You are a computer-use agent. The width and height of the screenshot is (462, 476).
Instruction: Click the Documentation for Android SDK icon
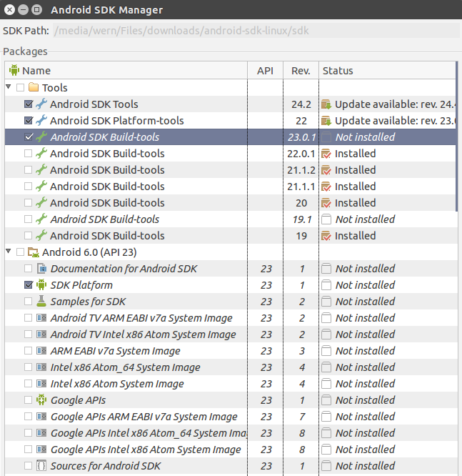(x=41, y=269)
